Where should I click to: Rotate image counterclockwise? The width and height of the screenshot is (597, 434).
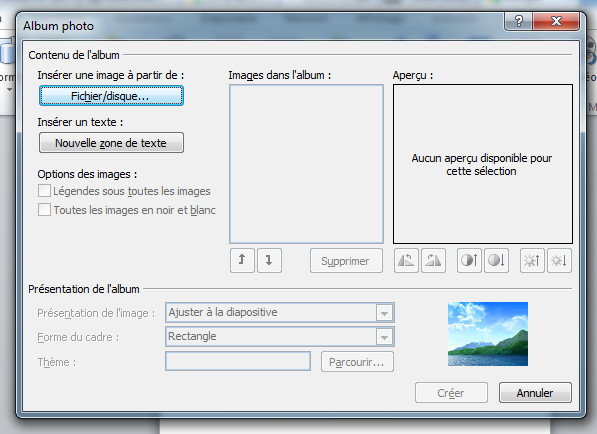point(406,261)
